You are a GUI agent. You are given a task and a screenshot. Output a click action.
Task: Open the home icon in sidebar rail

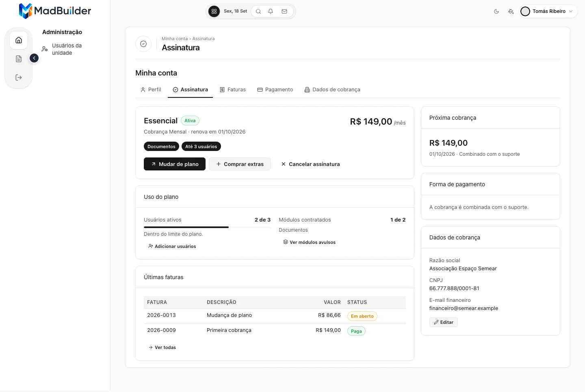coord(19,40)
